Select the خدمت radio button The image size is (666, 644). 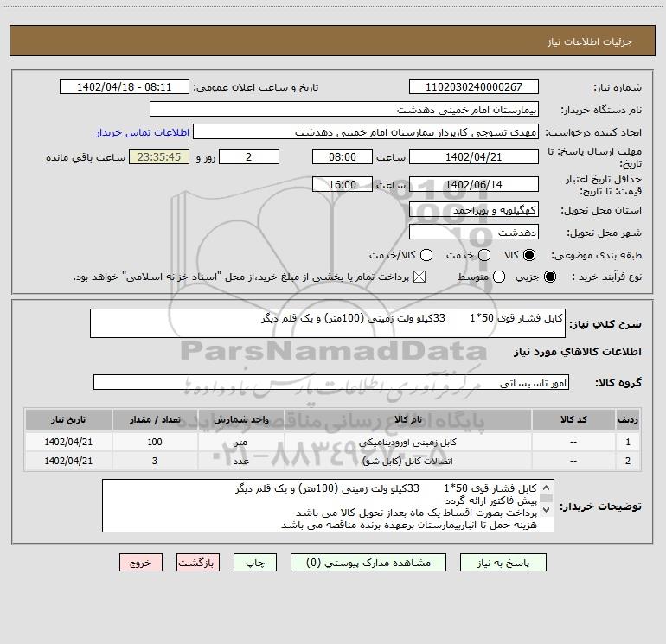tap(484, 255)
